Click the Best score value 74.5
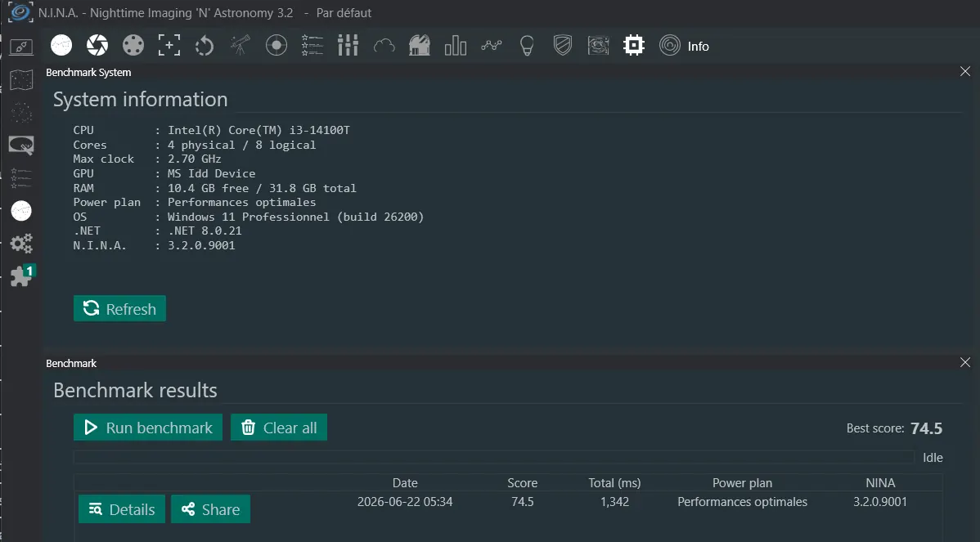Image resolution: width=980 pixels, height=542 pixels. (x=926, y=428)
